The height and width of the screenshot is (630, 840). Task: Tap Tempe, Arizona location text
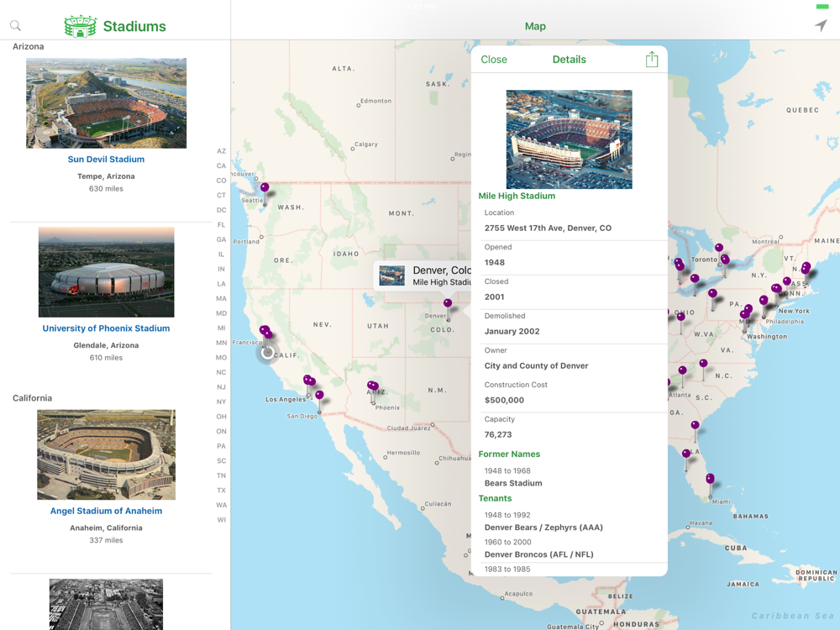(106, 176)
